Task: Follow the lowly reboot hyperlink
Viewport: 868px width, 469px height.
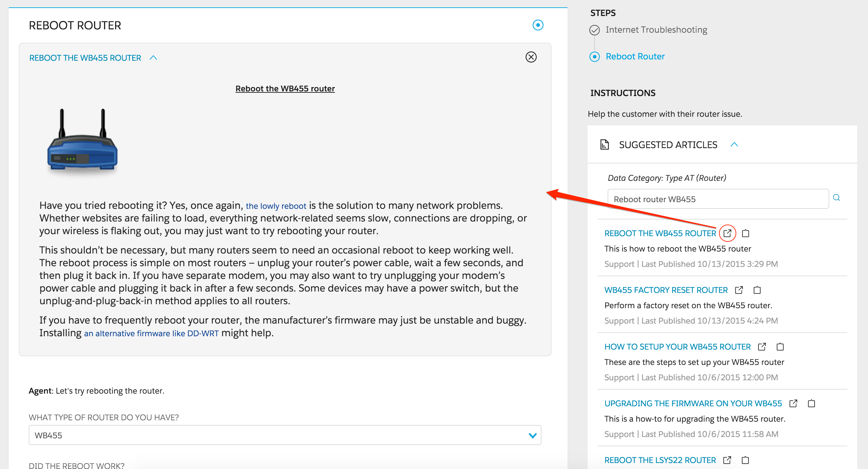Action: (x=276, y=206)
